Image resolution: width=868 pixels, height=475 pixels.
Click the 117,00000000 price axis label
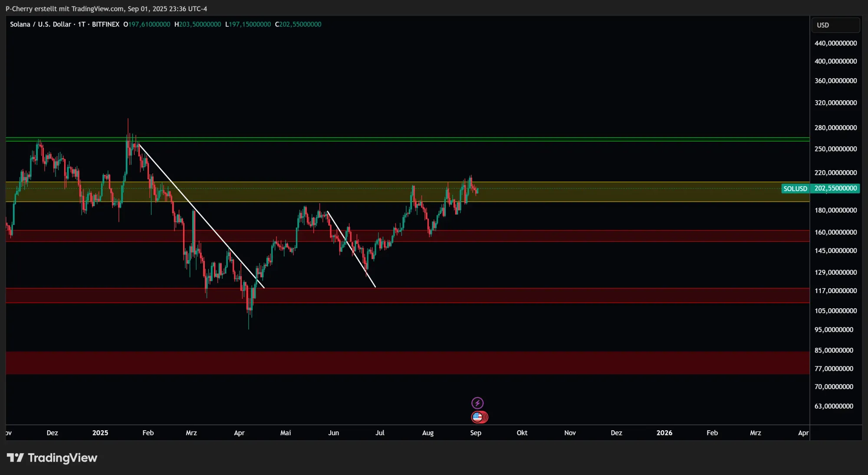(x=835, y=290)
